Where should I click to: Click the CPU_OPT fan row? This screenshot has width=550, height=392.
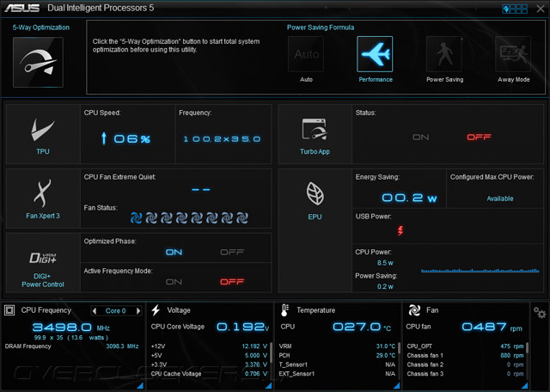(465, 346)
